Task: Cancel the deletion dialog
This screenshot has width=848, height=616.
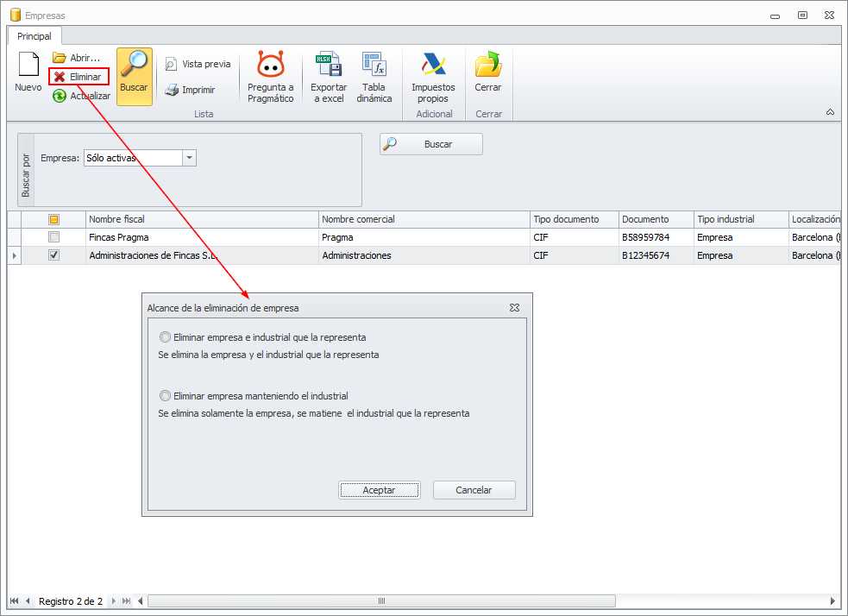Action: [474, 490]
